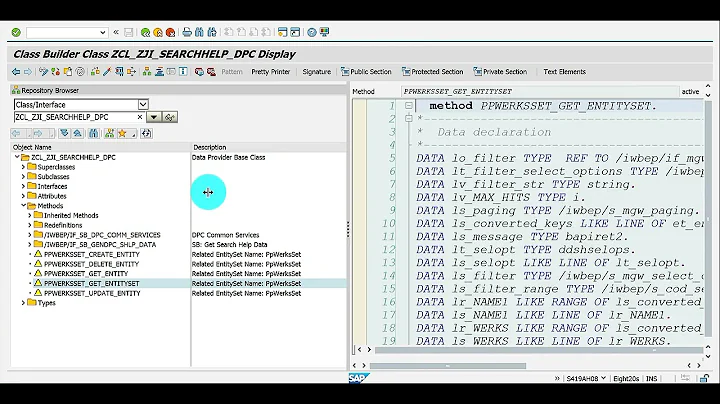Expand the Inherited Methods node
Image resolution: width=720 pixels, height=404 pixels.
click(30, 215)
